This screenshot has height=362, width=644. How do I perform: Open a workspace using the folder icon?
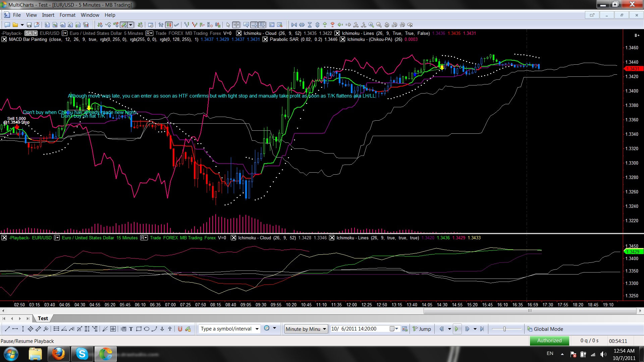point(15,25)
